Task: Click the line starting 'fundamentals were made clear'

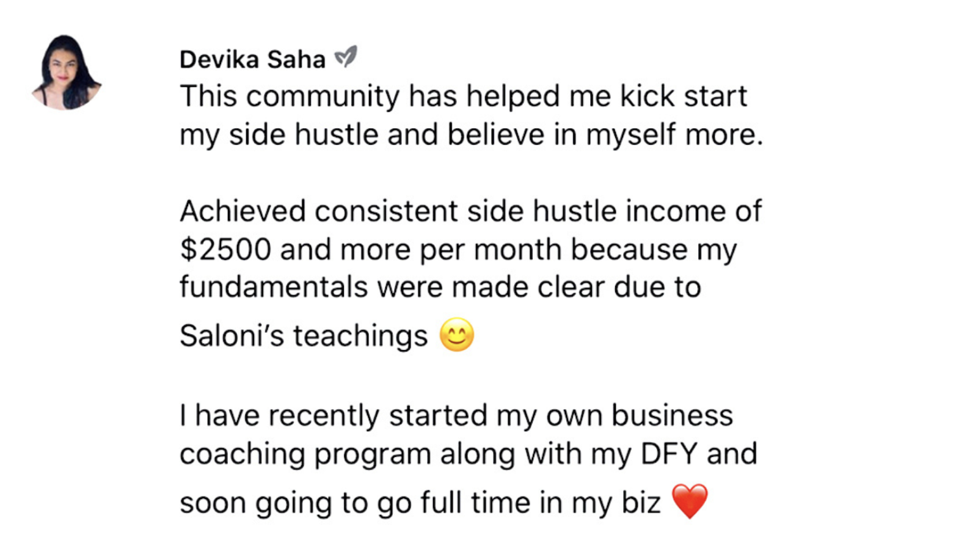Action: tap(440, 288)
